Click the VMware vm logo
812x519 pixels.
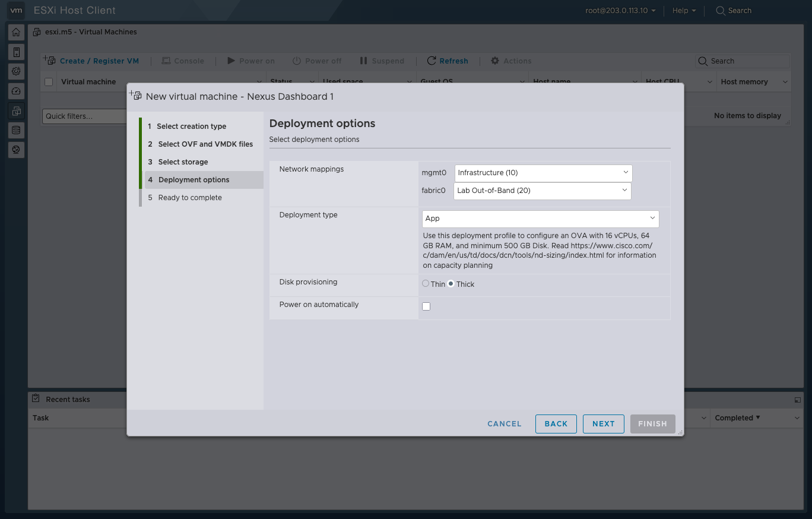(x=17, y=10)
